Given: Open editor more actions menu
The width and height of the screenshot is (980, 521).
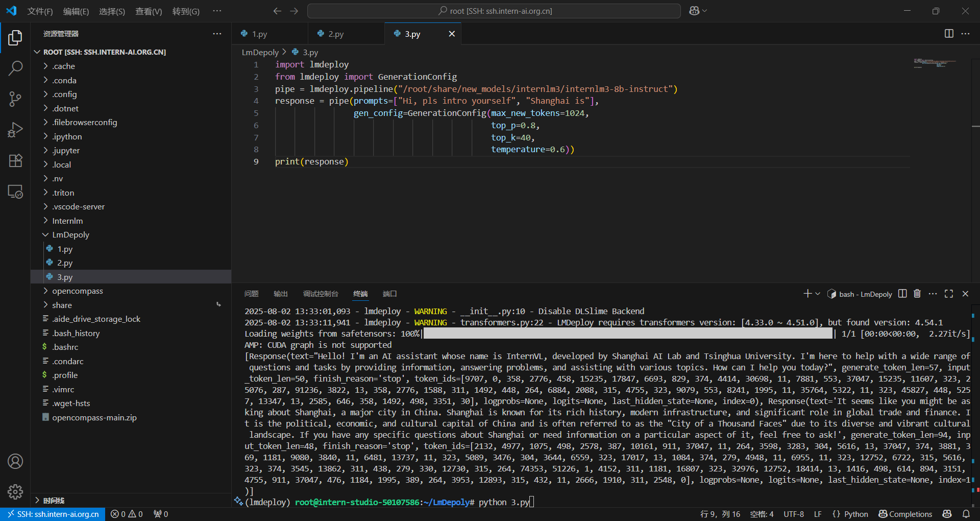Looking at the screenshot, I should (x=965, y=34).
